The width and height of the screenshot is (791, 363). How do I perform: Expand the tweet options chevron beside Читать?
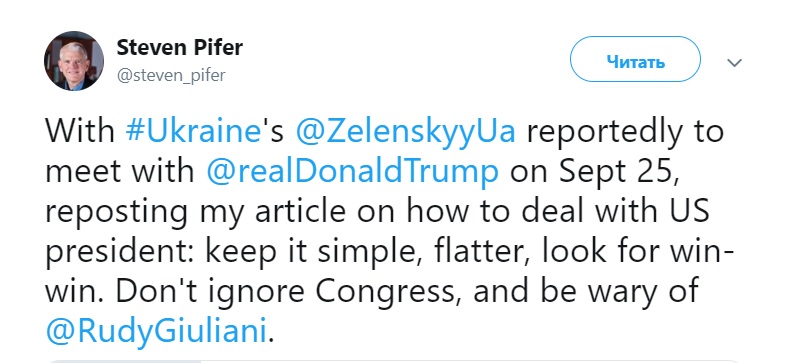point(734,63)
